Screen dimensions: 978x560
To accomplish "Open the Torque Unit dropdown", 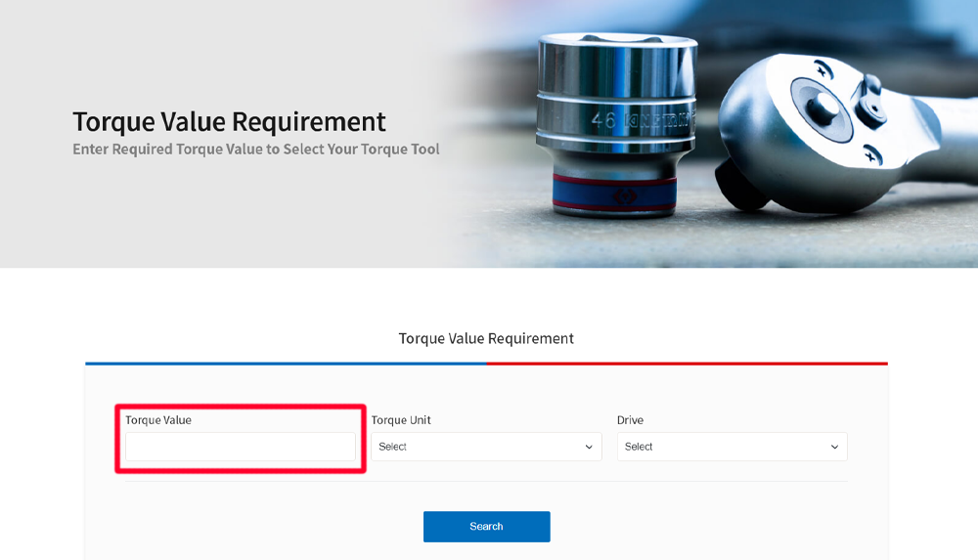I will [485, 447].
